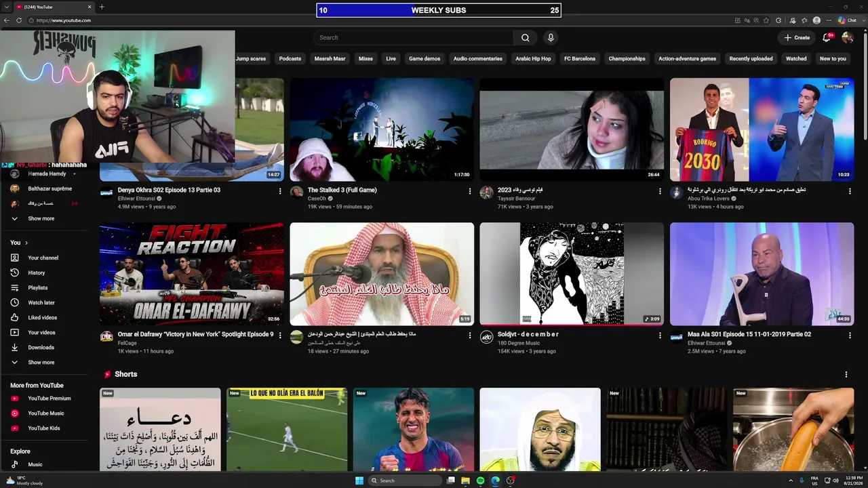Play the Soldjvt december thumbnail
The height and width of the screenshot is (488, 868).
(572, 274)
